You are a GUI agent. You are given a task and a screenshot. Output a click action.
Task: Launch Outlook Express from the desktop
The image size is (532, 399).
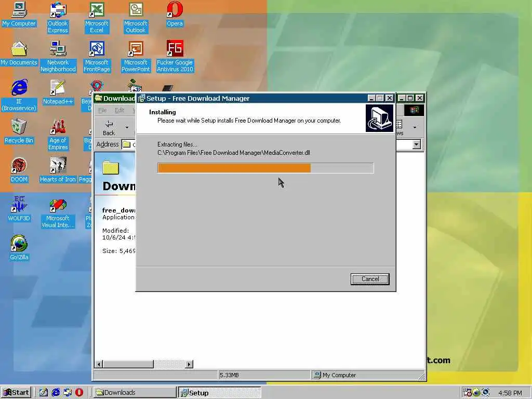click(x=58, y=18)
